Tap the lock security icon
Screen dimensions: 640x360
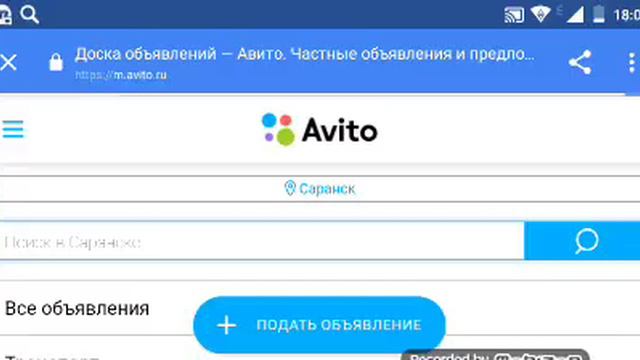(56, 62)
